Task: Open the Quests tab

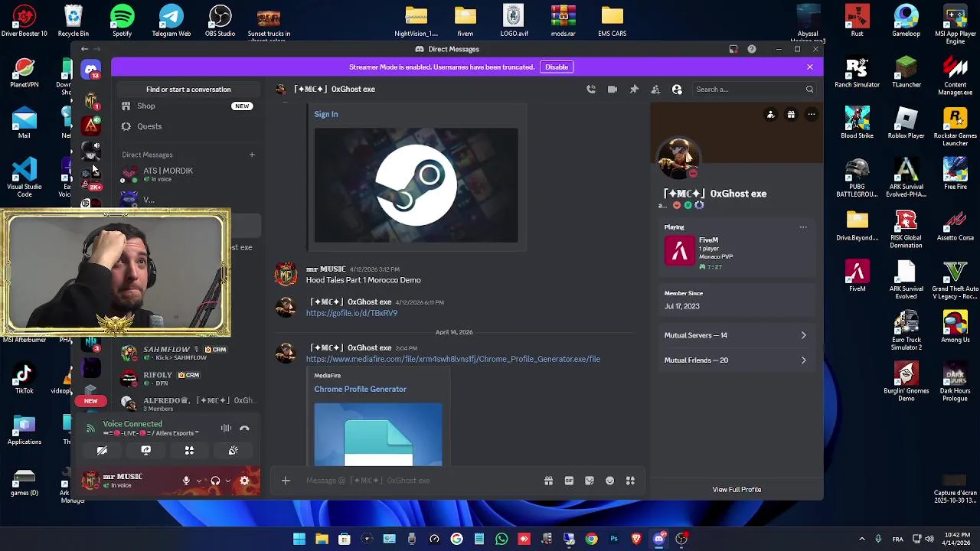Action: (188, 126)
